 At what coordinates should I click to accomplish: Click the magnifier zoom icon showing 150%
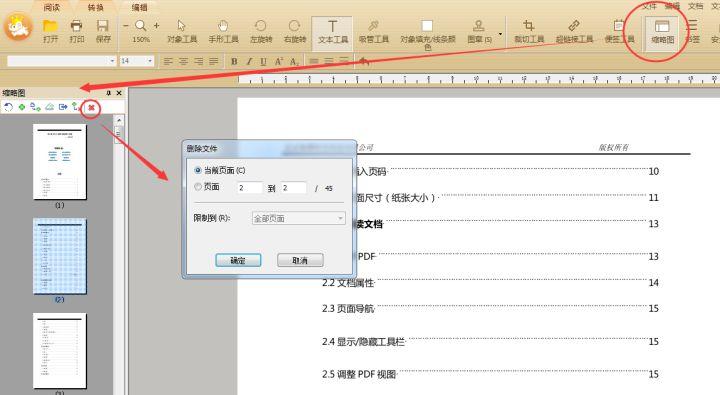pyautogui.click(x=141, y=26)
